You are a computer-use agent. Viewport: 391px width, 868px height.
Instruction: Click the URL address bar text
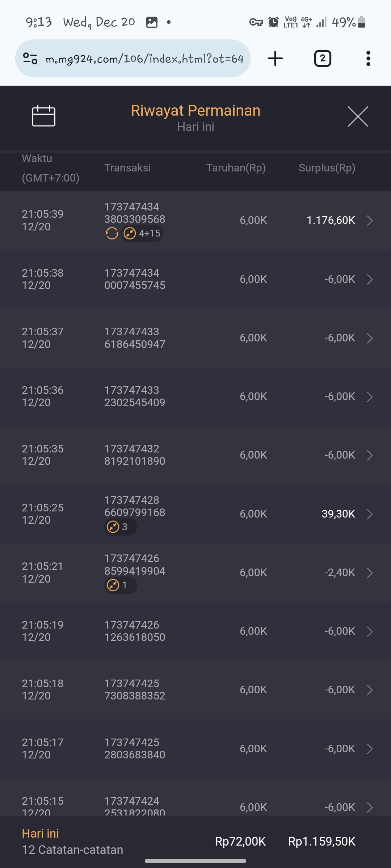click(x=144, y=59)
